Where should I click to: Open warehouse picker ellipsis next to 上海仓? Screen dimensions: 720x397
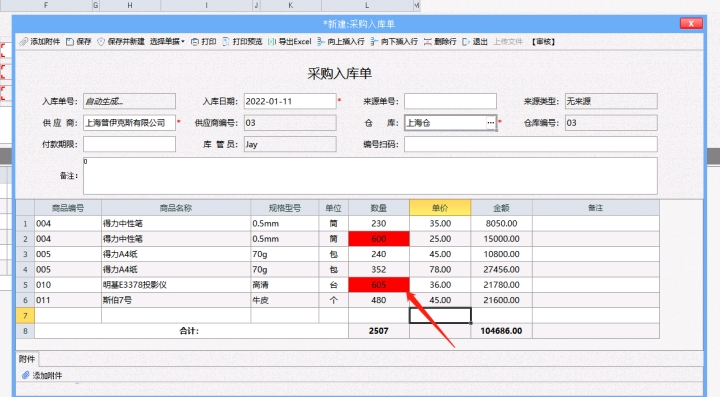(x=490, y=123)
